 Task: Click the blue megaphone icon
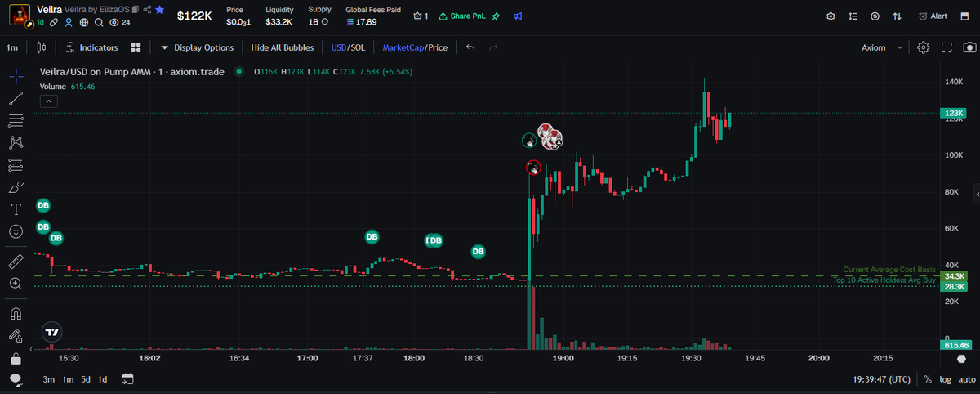(518, 16)
